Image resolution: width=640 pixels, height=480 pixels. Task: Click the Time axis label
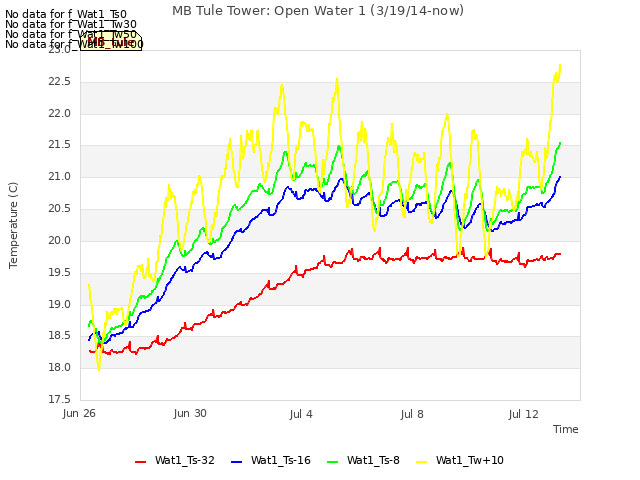(x=565, y=429)
